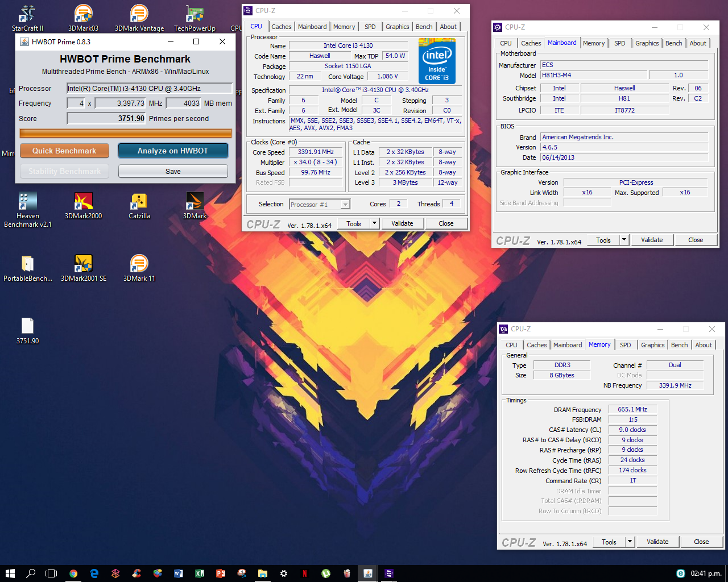Click the HWBOT benchmark progress bar
The height and width of the screenshot is (582, 728).
coord(126,133)
